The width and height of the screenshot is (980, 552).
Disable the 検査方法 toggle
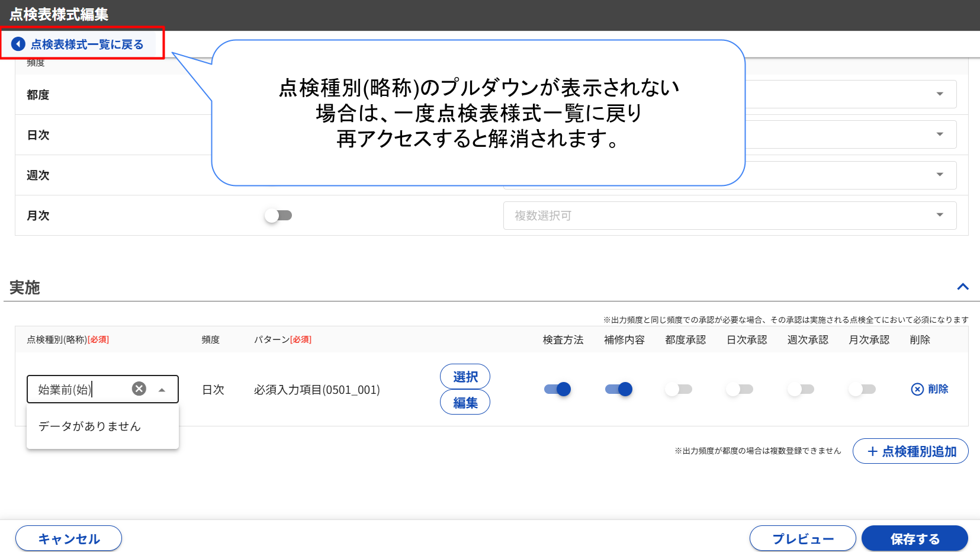[x=557, y=389]
